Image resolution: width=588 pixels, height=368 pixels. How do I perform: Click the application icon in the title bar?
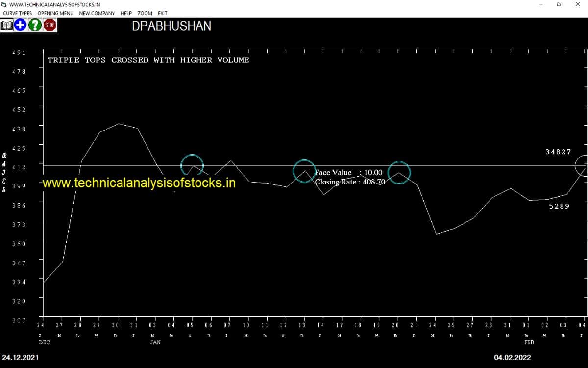[x=5, y=4]
